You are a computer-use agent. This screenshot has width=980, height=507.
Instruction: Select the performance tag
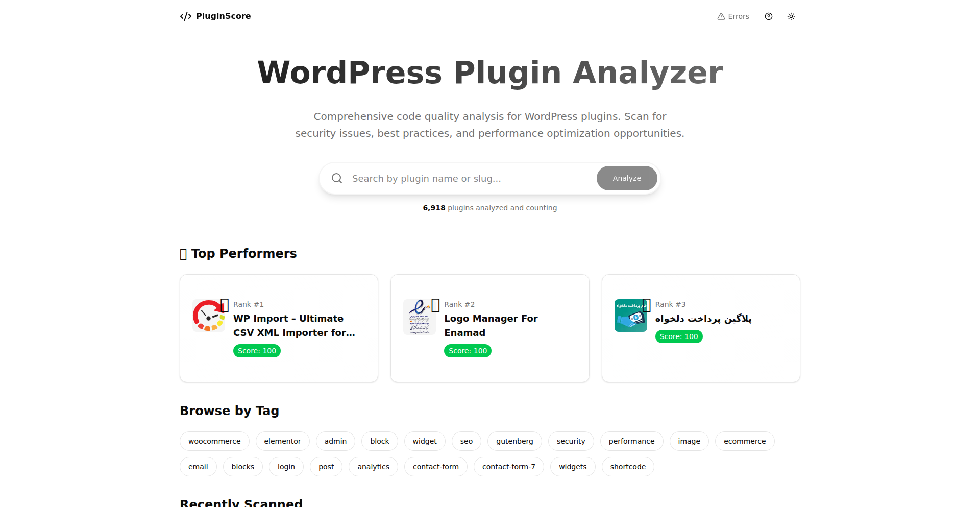[631, 441]
